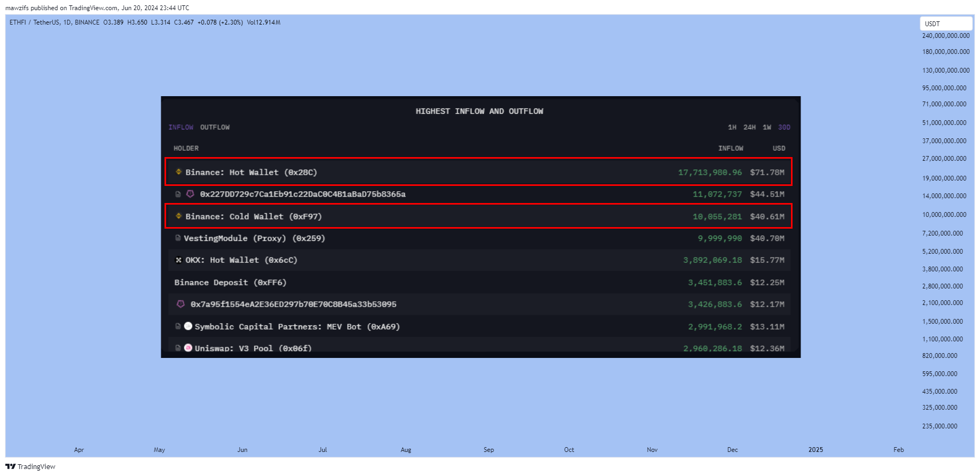Click USD value $13.11M
Image resolution: width=980 pixels, height=476 pixels.
pos(767,326)
